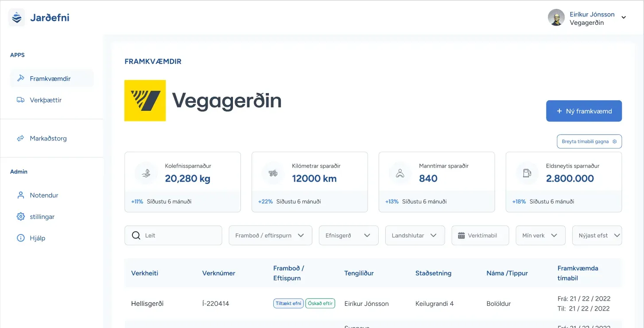Click the Notendur person icon
Screen dimensions: 644x328
(20, 195)
